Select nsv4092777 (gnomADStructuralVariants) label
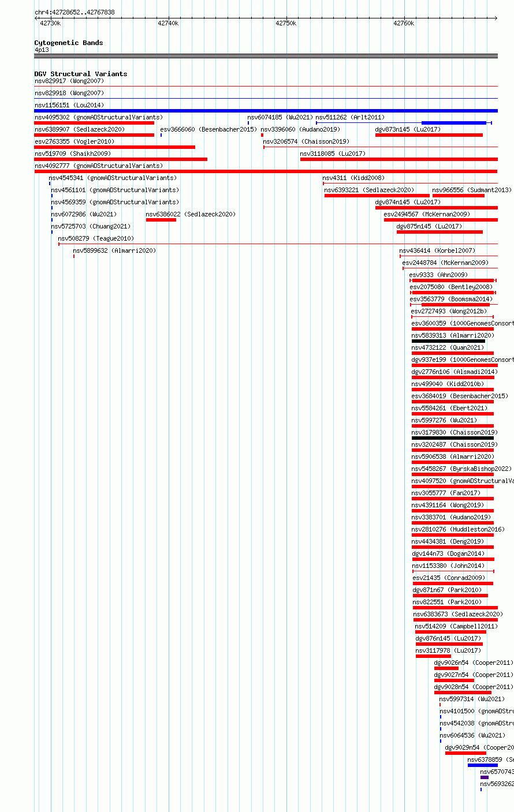514x812 pixels. click(99, 166)
